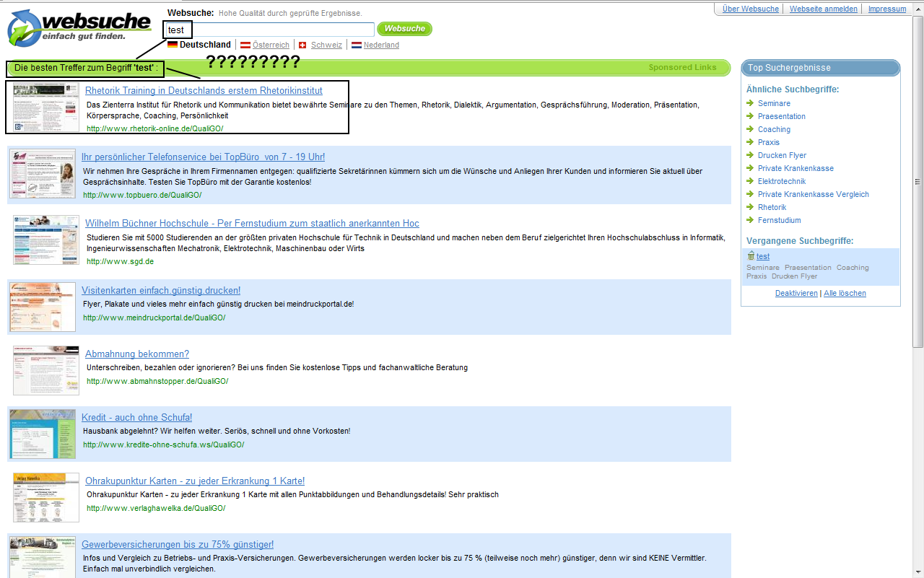Open Wilhelm Büchner Hochschule result link
The image size is (924, 578).
coord(252,223)
